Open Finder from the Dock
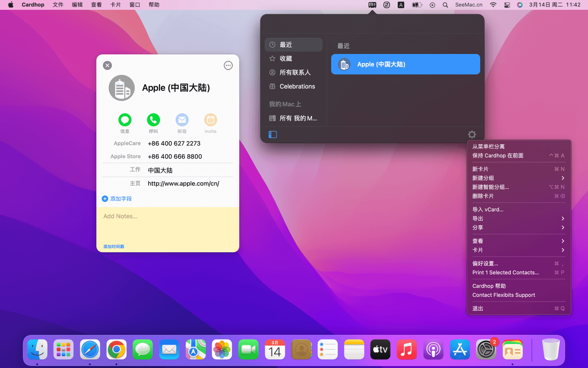 pyautogui.click(x=38, y=350)
